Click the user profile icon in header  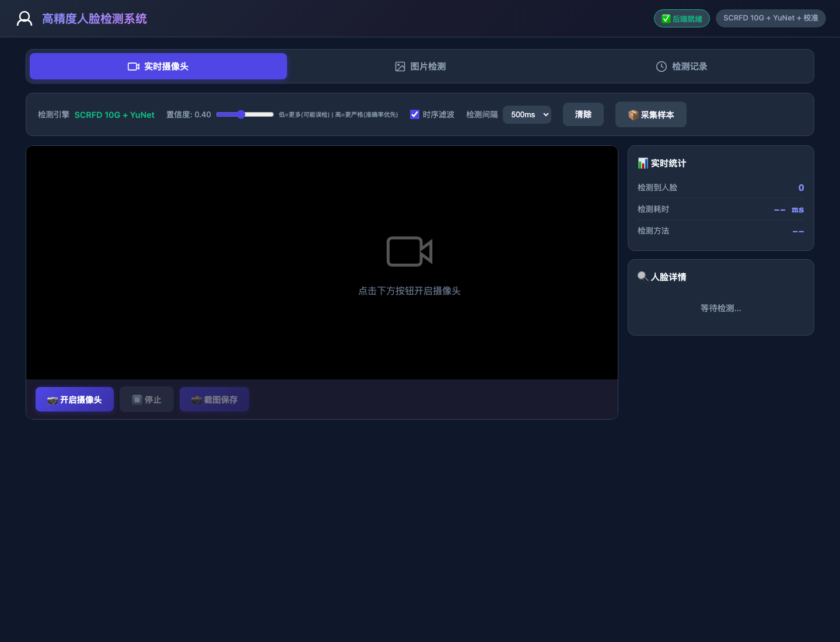point(24,19)
